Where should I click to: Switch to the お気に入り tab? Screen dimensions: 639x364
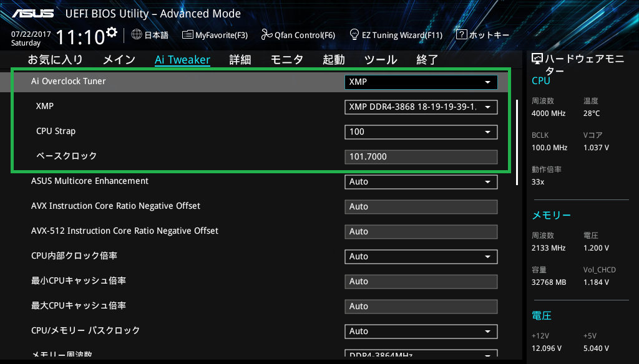pos(56,60)
